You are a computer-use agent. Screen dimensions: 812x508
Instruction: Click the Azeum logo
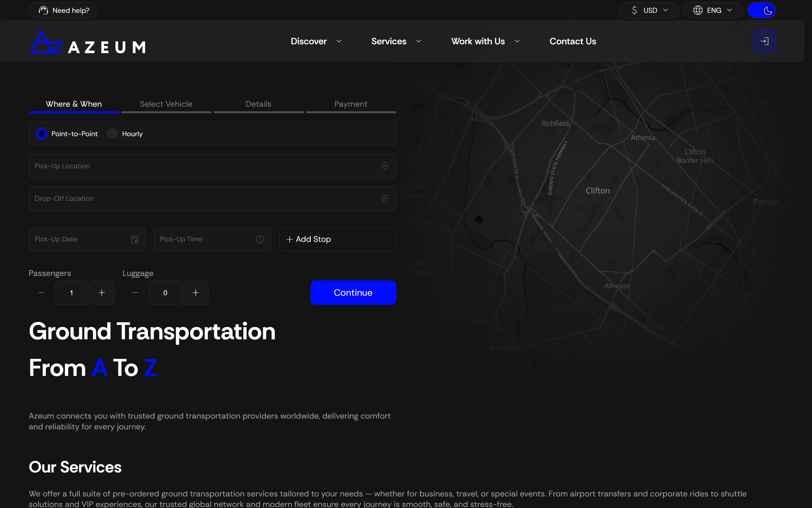[88, 42]
